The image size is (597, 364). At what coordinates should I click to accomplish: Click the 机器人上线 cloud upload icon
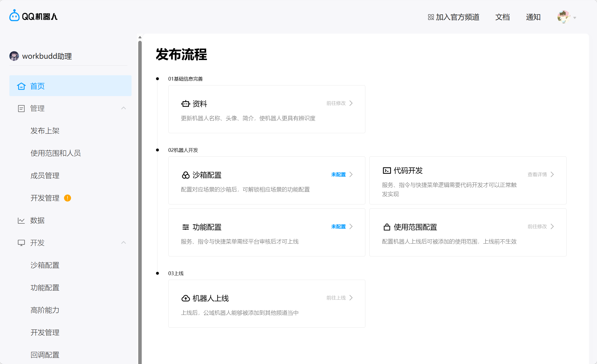click(x=185, y=298)
